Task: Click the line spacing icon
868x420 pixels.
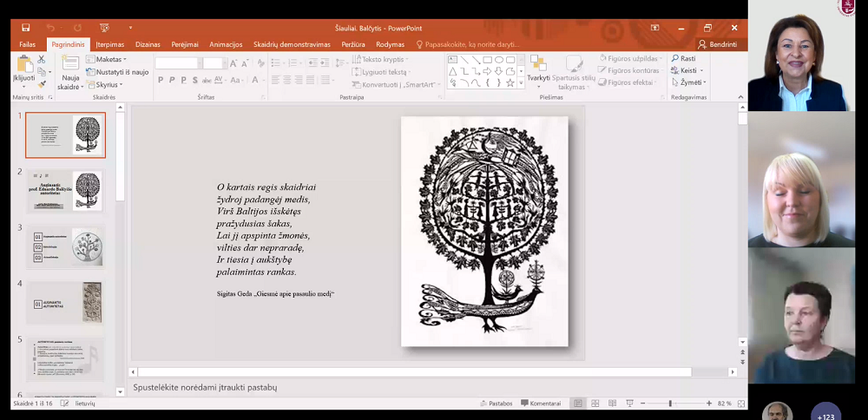Action: [341, 62]
